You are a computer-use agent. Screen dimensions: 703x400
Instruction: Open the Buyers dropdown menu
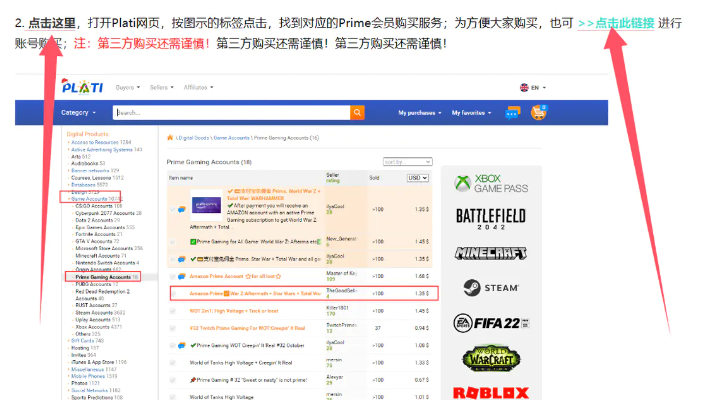[128, 87]
